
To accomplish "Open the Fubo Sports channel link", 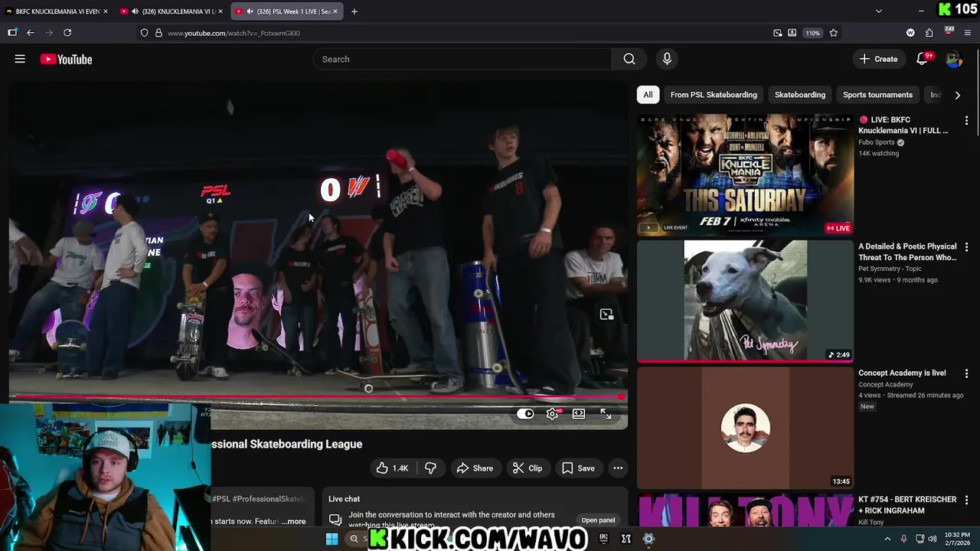I will coord(877,142).
